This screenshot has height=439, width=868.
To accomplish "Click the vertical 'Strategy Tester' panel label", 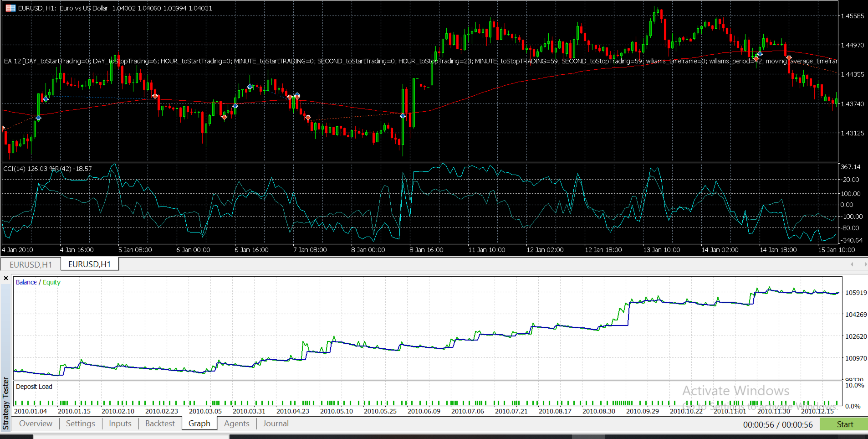I will tap(6, 403).
